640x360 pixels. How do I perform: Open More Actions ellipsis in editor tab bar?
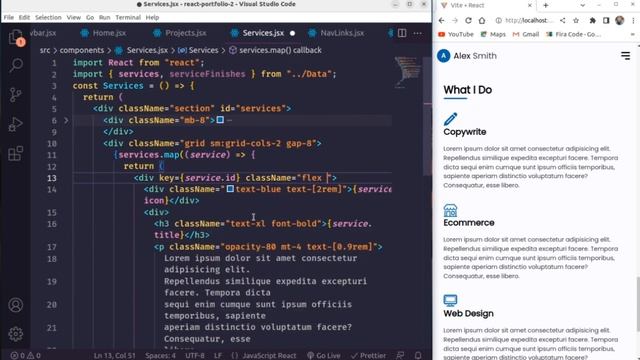418,33
